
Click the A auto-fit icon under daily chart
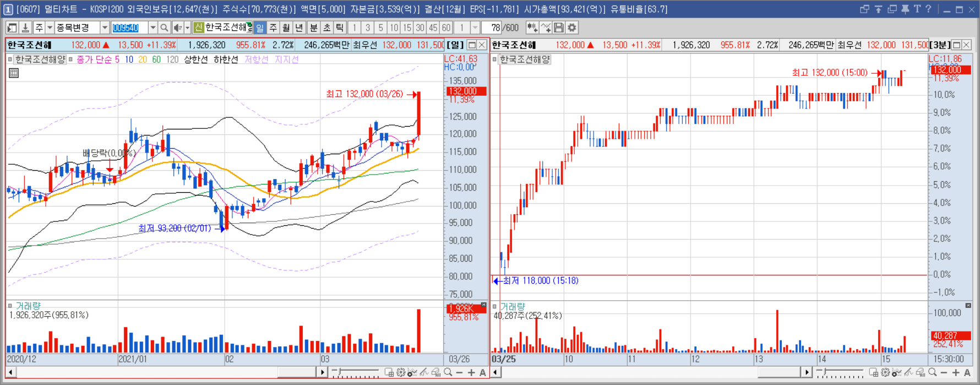[x=483, y=373]
